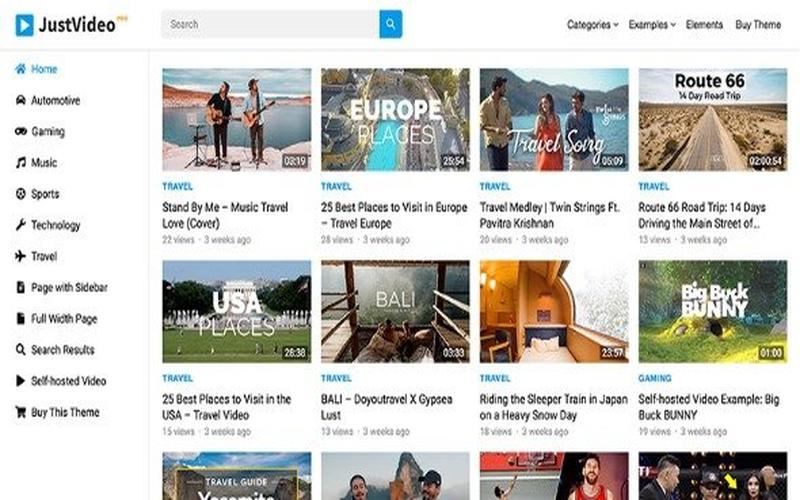
Task: Play the Big Buck Bunny thumbnail
Action: click(713, 312)
